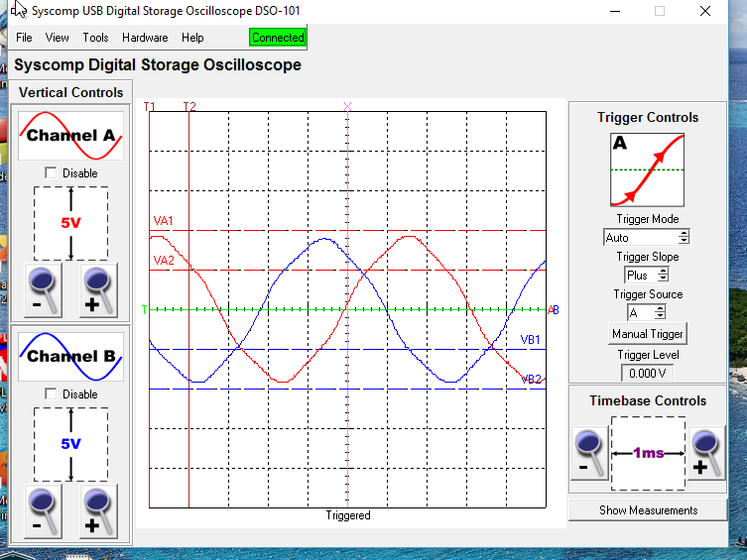The width and height of the screenshot is (747, 560).
Task: Click the Timebase Controls heading
Action: (648, 400)
